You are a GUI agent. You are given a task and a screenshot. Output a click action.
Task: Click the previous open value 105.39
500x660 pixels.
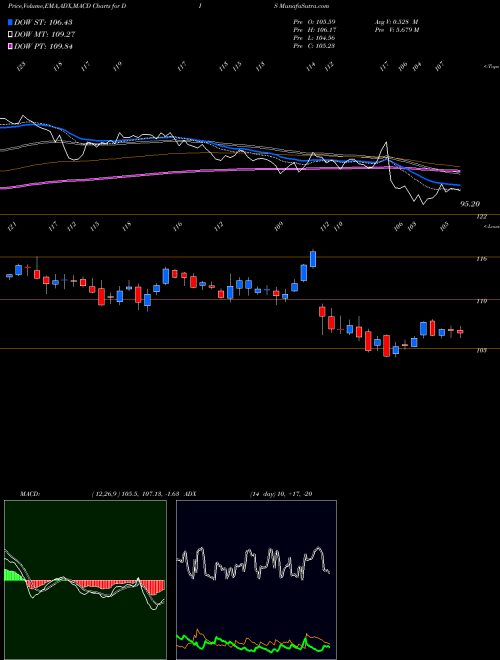(x=325, y=21)
